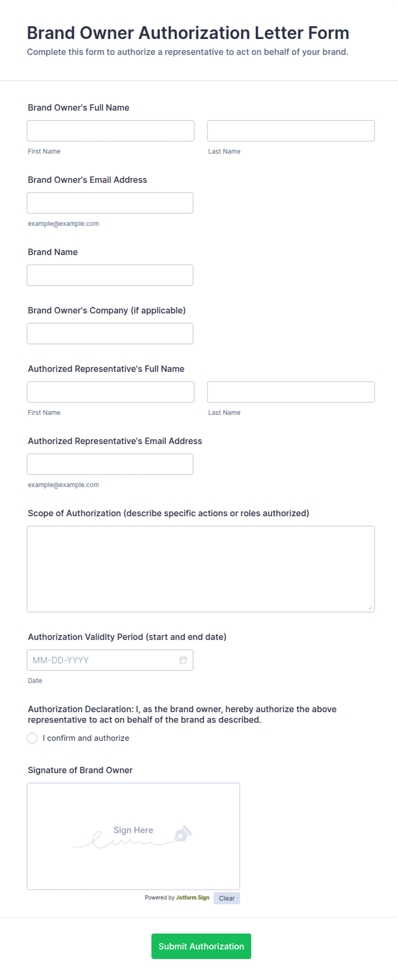The image size is (398, 980).
Task: Click the Brand Owner's Email Address field
Action: tap(110, 203)
